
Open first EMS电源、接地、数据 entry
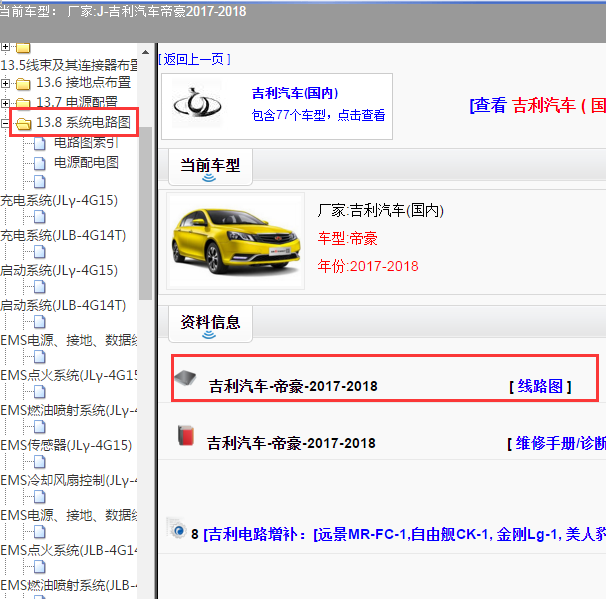coord(69,340)
